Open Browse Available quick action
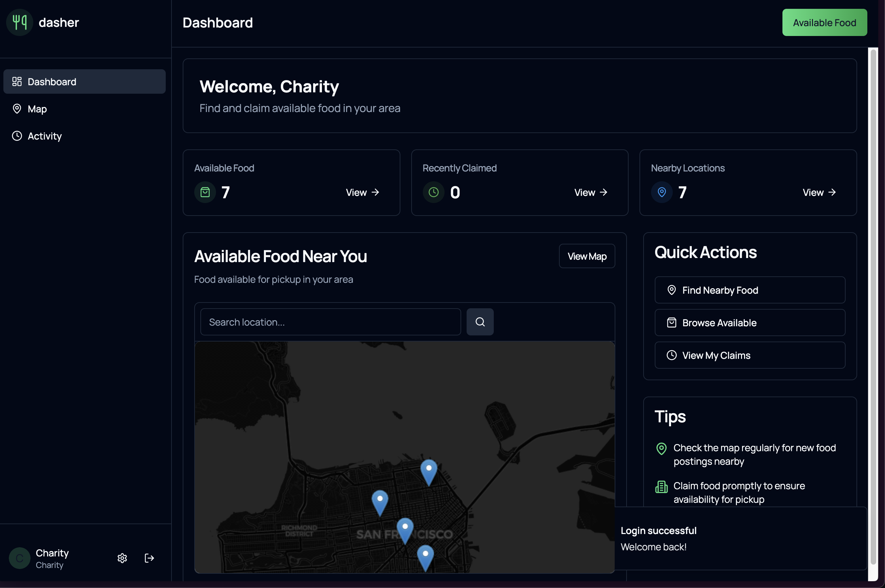The width and height of the screenshot is (885, 588). pyautogui.click(x=749, y=323)
